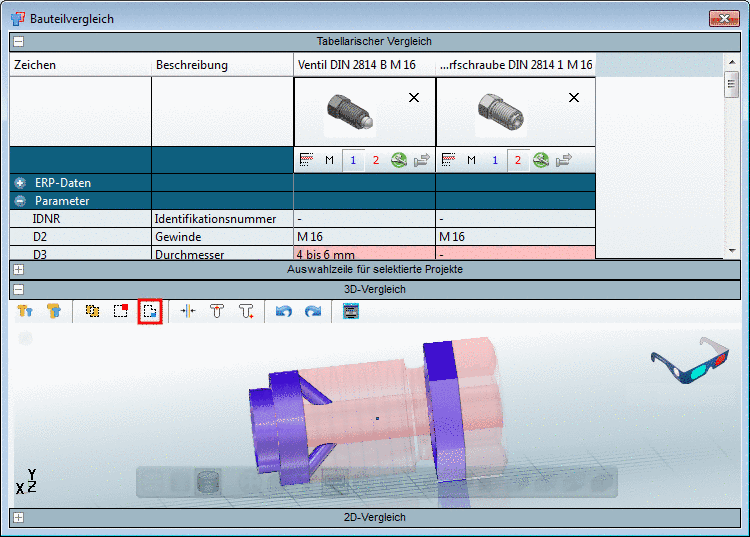Collapse the 3D-Vergleich section

(19, 289)
